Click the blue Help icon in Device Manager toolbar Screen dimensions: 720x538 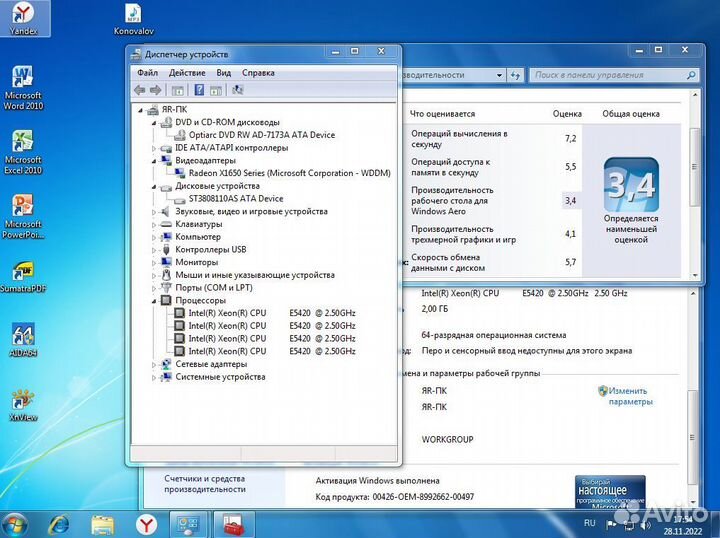[x=199, y=90]
